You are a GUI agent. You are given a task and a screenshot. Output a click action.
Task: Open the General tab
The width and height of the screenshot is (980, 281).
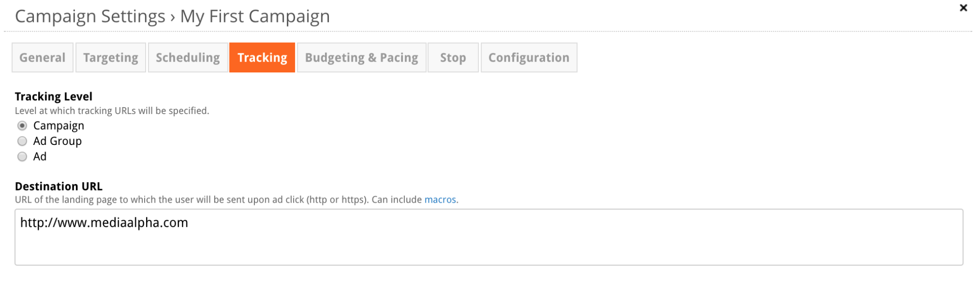[43, 58]
